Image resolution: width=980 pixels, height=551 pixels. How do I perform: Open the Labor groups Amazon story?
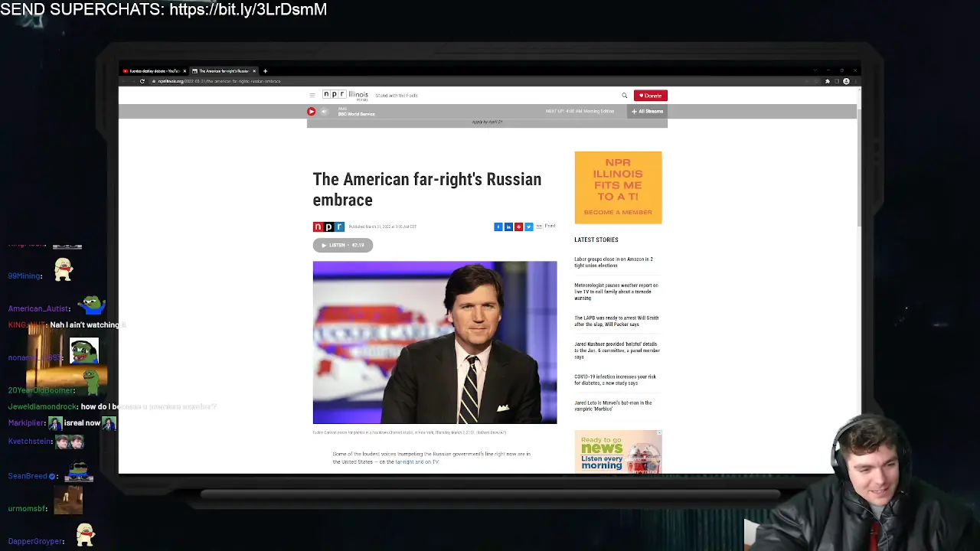point(613,262)
